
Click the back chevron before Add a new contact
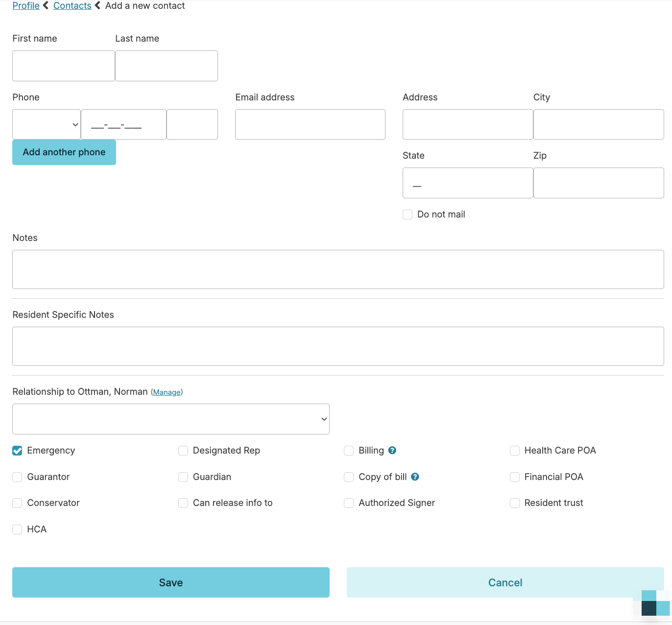click(x=97, y=5)
